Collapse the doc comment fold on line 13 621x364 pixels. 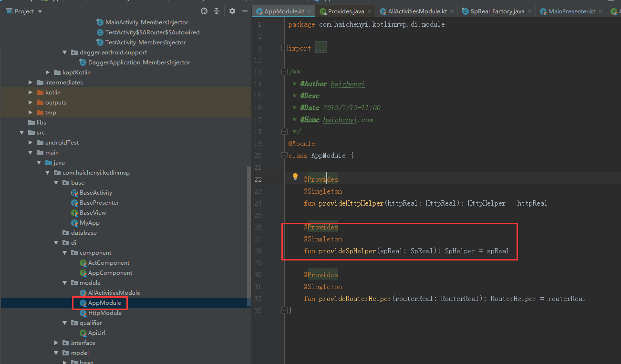coord(284,72)
